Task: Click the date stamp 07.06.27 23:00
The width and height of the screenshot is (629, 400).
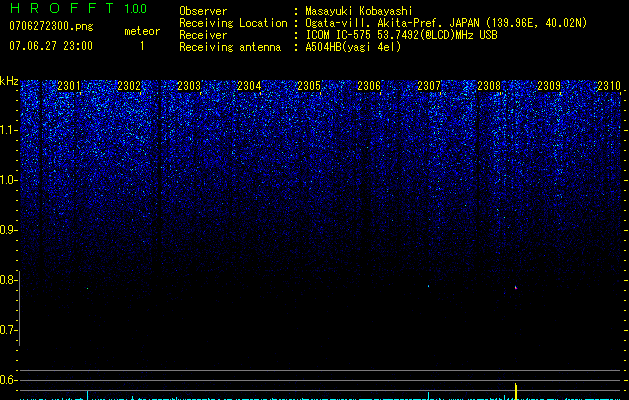Action: 51,46
